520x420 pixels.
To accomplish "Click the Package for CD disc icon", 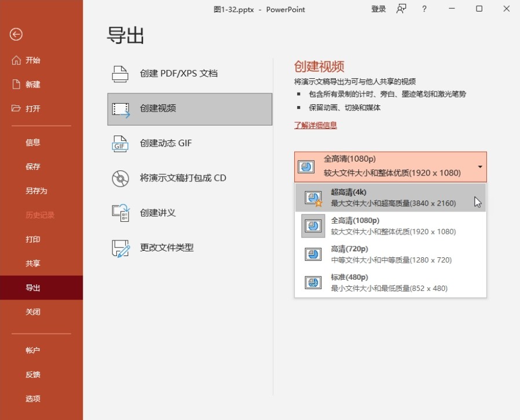I will [x=120, y=178].
